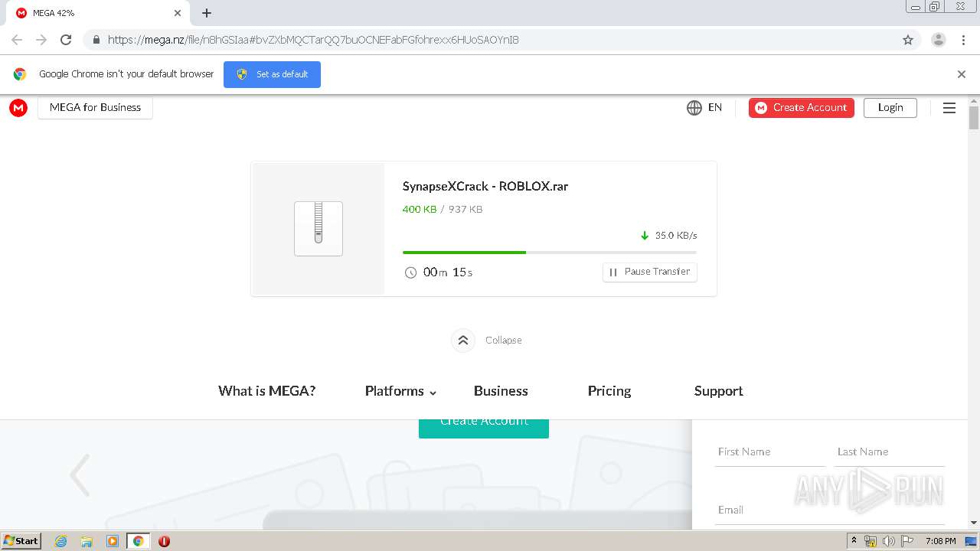The height and width of the screenshot is (551, 980).
Task: Click the 35.0 KB/s speed text
Action: point(676,235)
